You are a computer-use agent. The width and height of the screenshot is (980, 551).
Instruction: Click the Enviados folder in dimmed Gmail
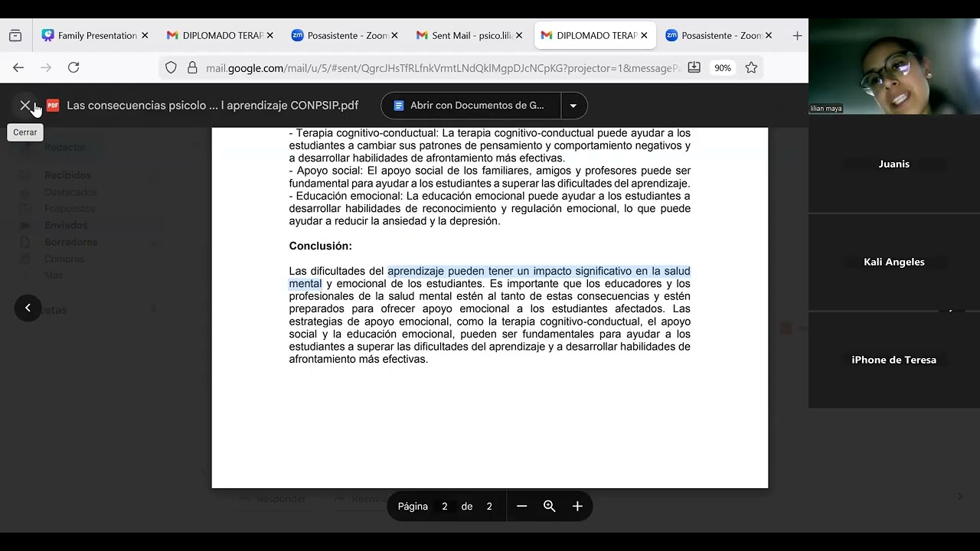(66, 225)
